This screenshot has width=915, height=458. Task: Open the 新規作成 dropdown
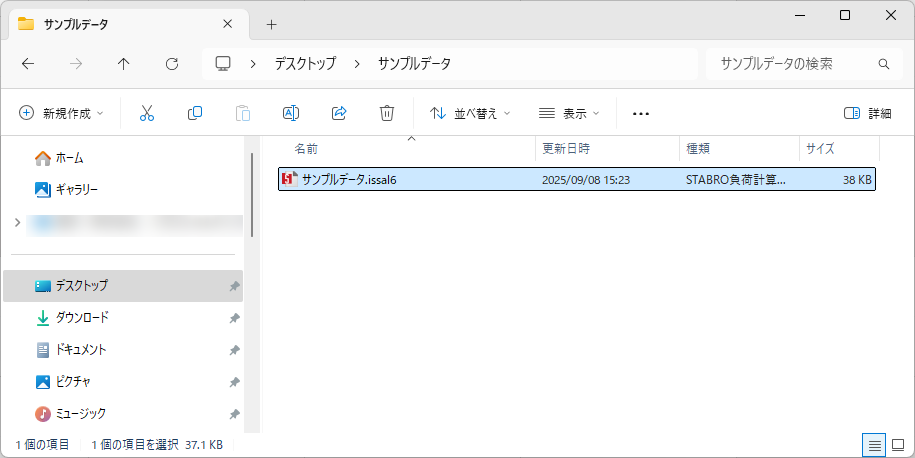point(61,113)
